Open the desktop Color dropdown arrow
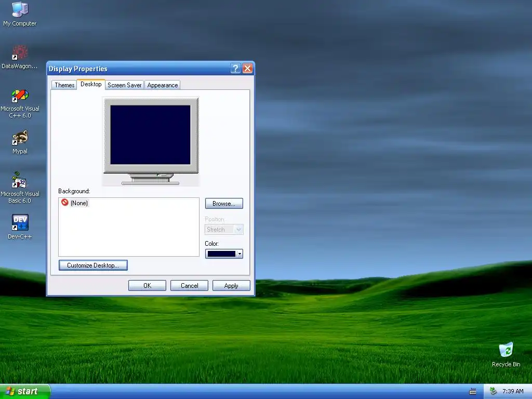Viewport: 532px width, 399px height. 240,254
